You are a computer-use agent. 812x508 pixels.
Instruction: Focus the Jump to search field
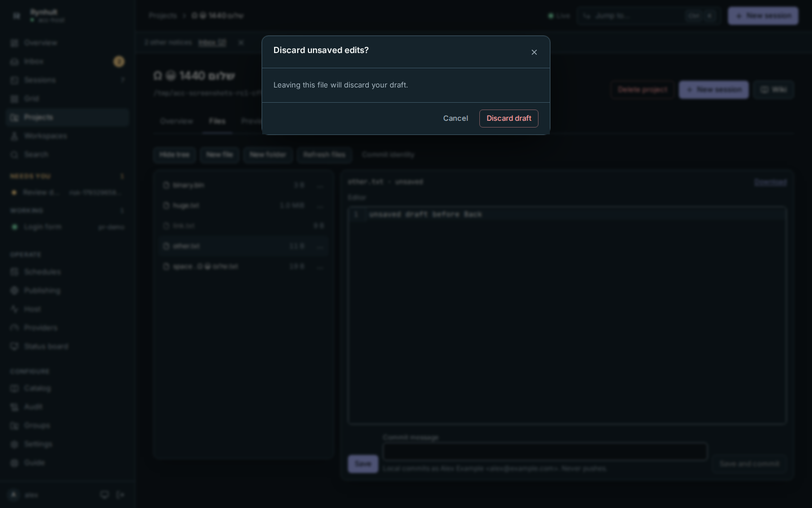tap(648, 16)
